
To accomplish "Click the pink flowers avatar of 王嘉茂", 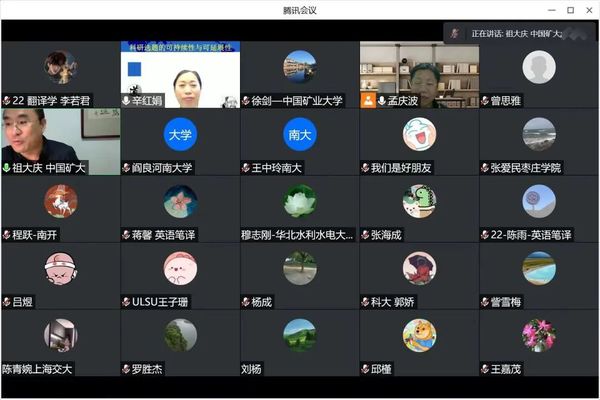I will (x=538, y=334).
